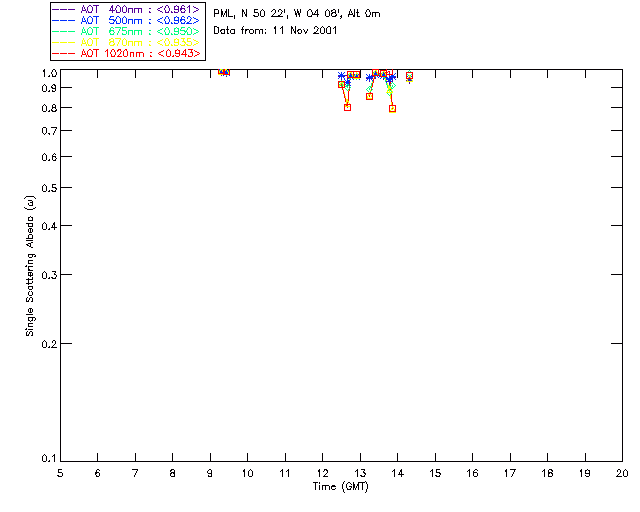Image resolution: width=640 pixels, height=512 pixels.
Task: Click the x-axis hour label 16
Action: tap(473, 473)
